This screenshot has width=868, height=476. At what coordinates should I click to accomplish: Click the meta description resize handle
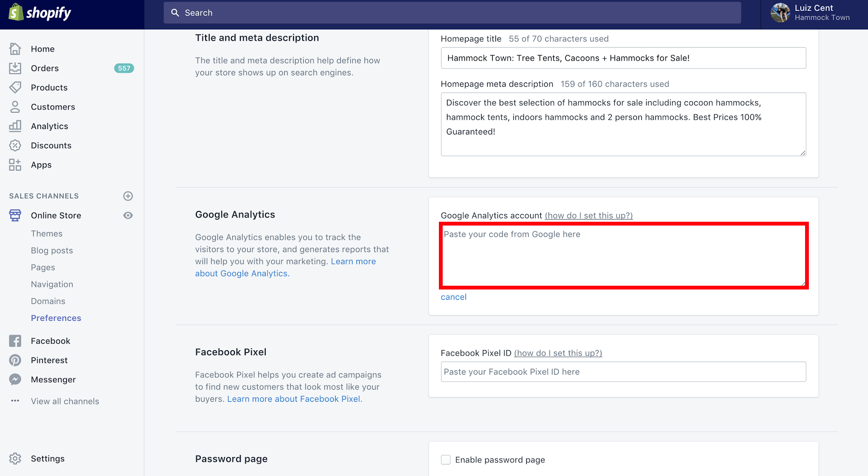pos(803,153)
